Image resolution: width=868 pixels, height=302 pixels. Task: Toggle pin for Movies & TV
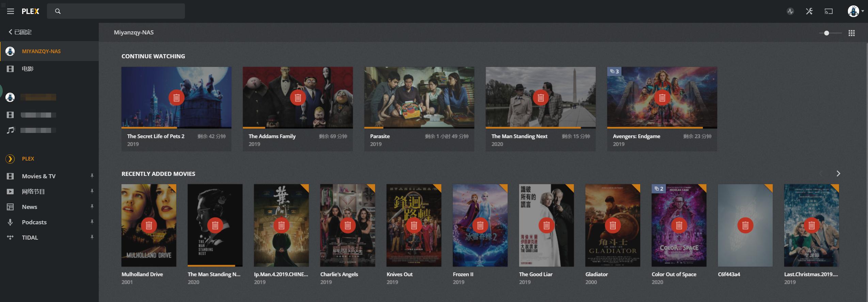pos(92,176)
